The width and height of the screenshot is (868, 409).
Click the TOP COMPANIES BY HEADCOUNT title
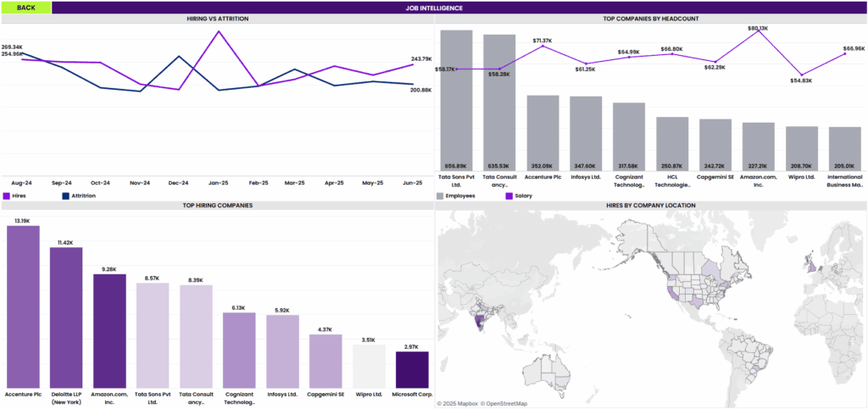tap(650, 19)
